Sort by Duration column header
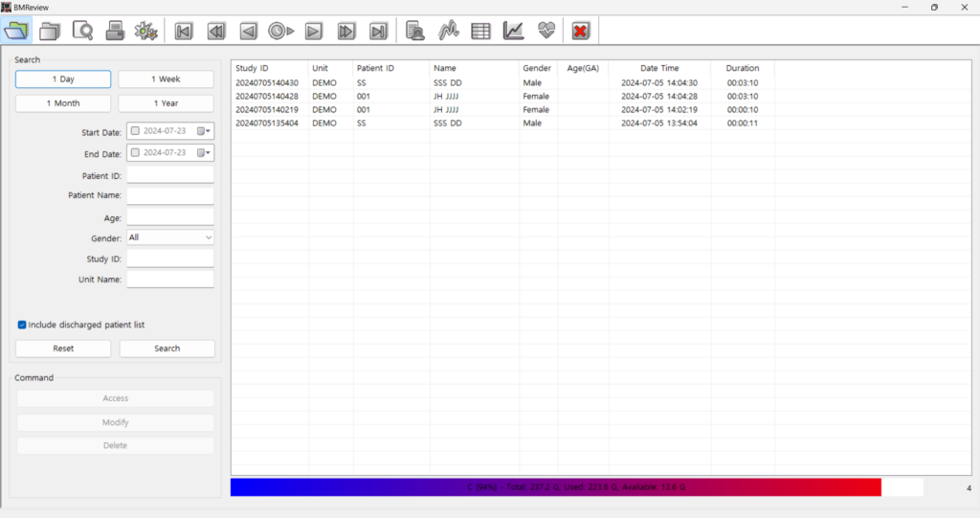This screenshot has height=518, width=980. point(743,68)
